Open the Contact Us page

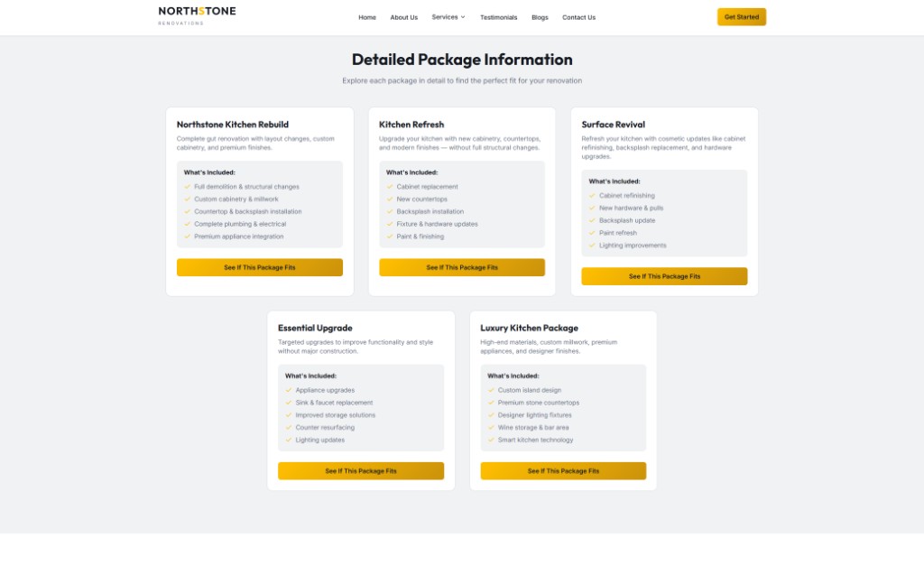pos(578,17)
